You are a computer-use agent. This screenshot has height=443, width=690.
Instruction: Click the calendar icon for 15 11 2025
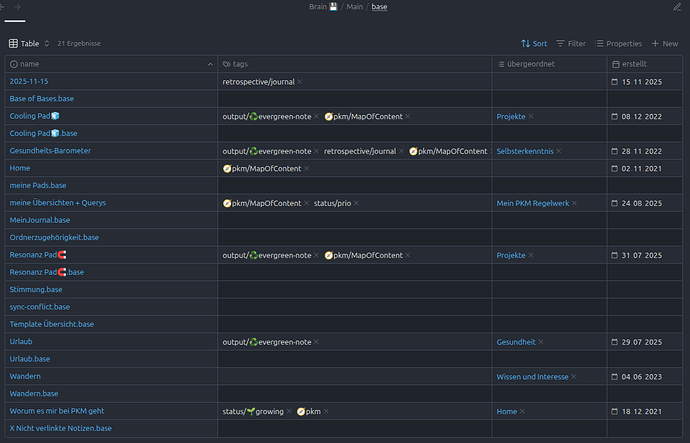pos(615,82)
